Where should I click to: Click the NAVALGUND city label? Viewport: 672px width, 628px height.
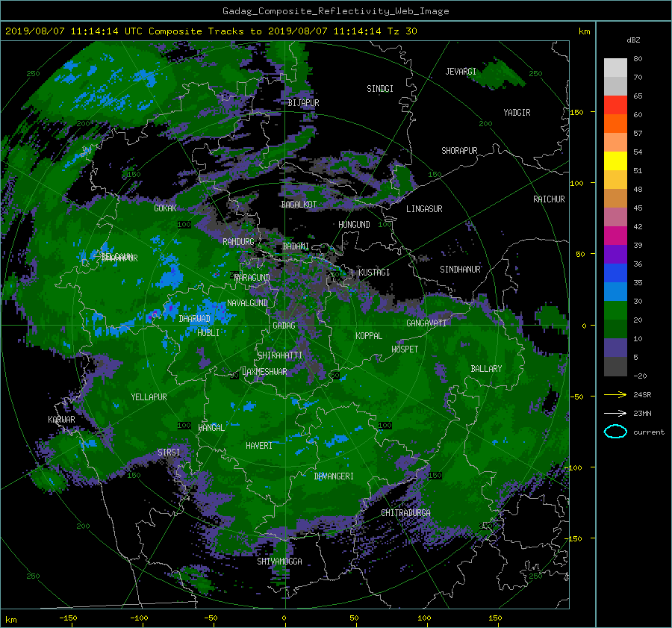coord(247,303)
